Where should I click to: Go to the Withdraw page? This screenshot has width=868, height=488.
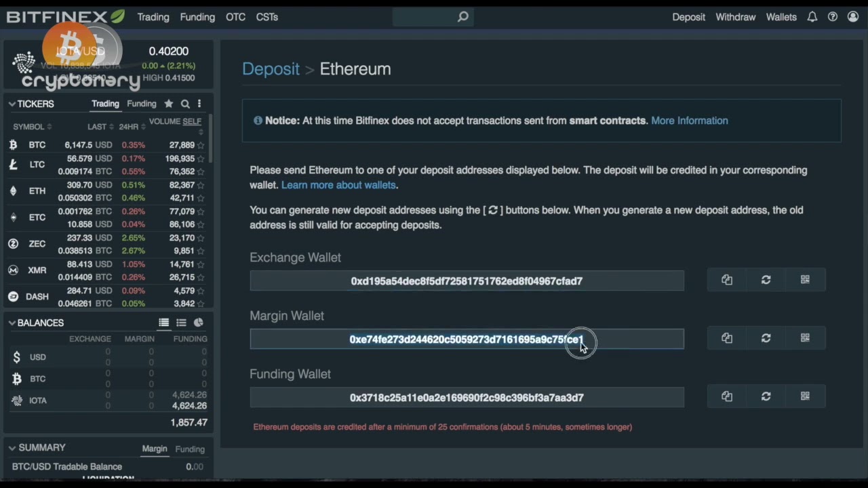click(x=736, y=17)
